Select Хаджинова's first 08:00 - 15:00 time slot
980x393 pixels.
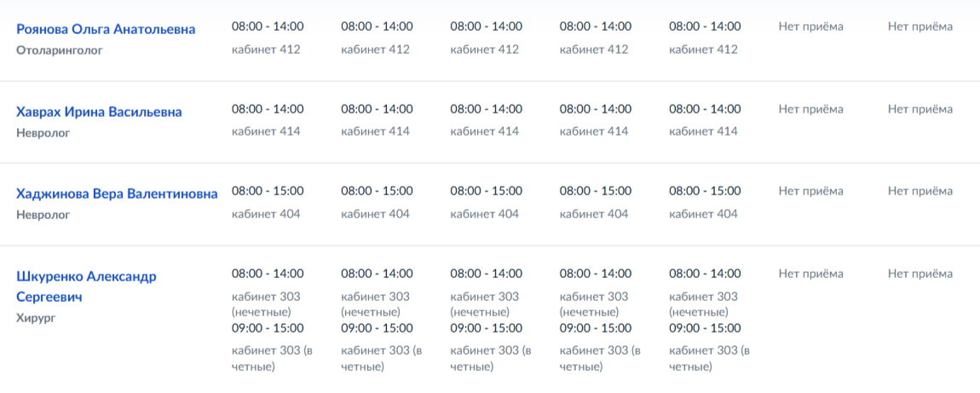pyautogui.click(x=268, y=191)
